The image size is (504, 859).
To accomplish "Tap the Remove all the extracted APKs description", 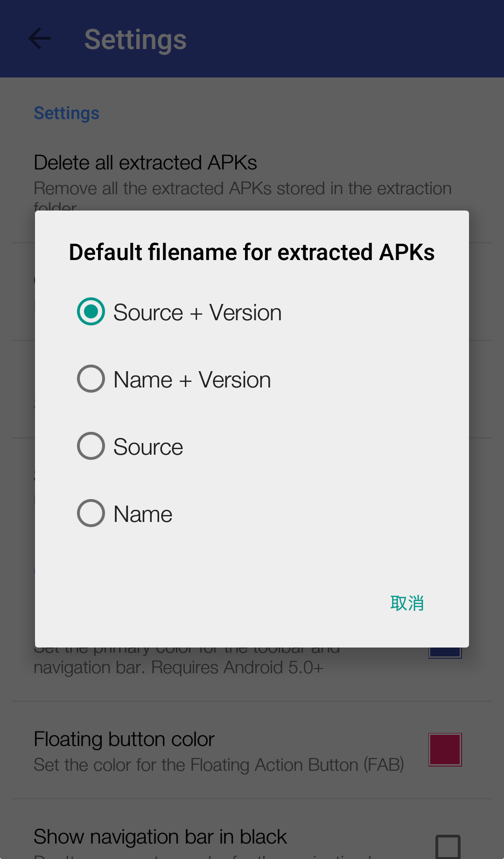I will point(243,189).
